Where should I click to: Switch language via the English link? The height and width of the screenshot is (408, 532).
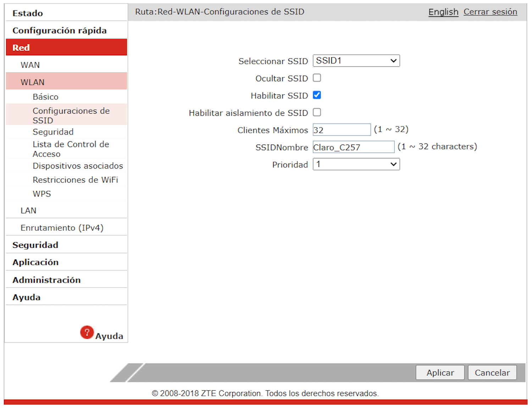point(443,12)
